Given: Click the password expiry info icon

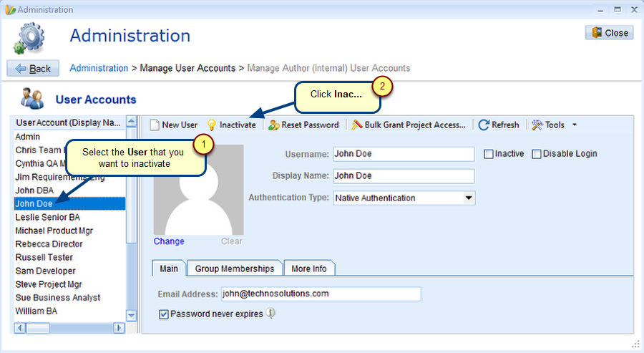Looking at the screenshot, I should pos(270,314).
